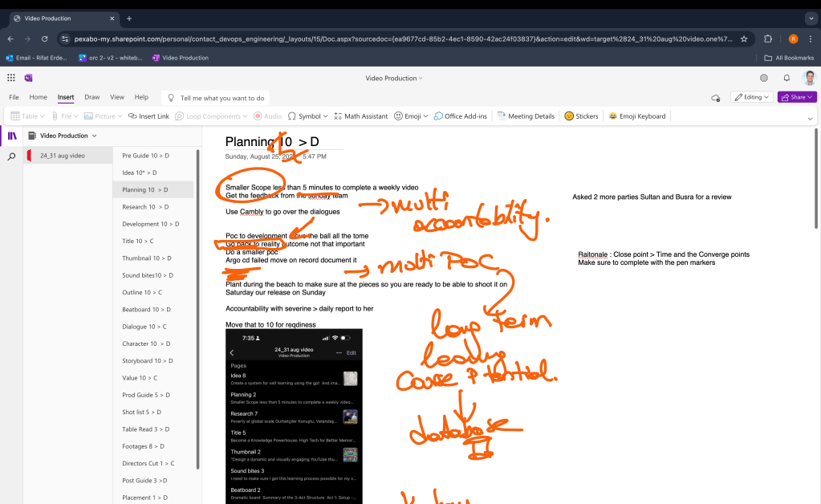Open the Help tab

coord(141,97)
